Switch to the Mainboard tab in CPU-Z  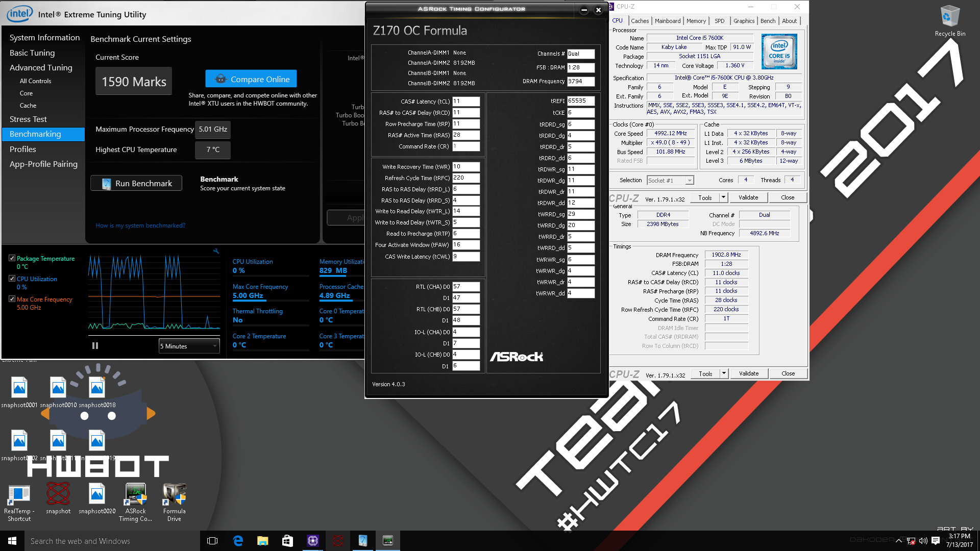[x=668, y=21]
